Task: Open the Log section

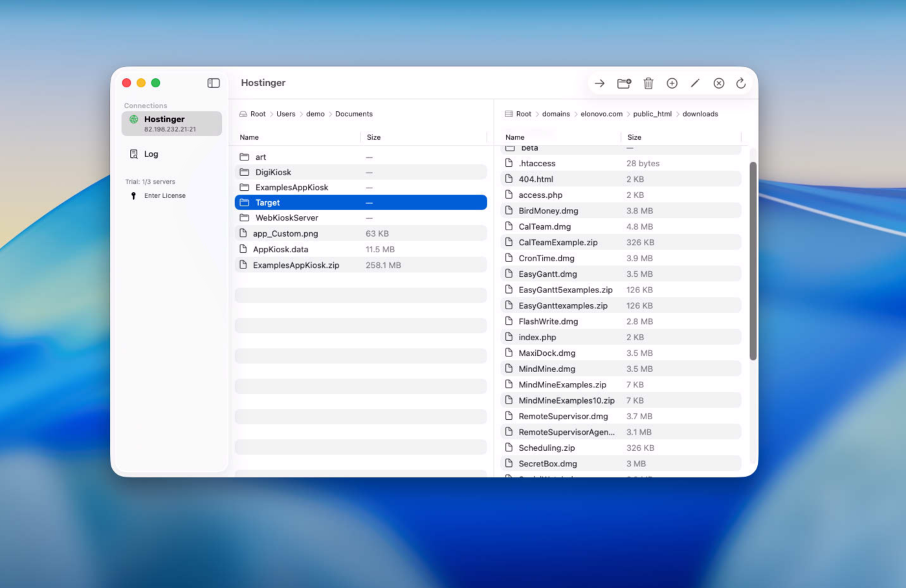Action: pos(151,154)
